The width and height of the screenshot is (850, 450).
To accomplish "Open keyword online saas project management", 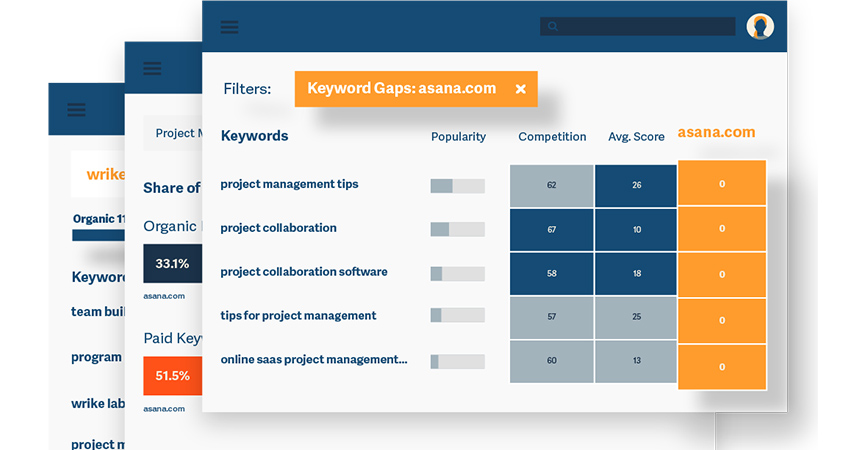I will coord(313,360).
